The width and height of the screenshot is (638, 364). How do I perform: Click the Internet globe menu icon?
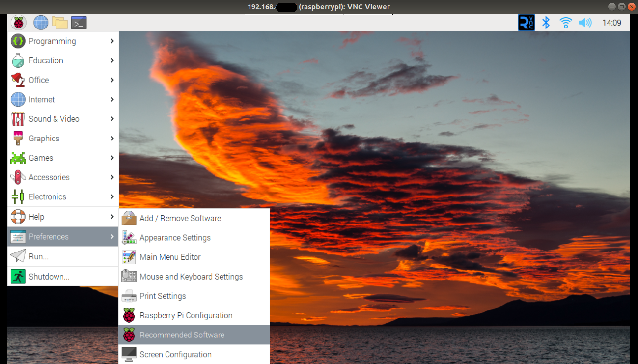(18, 99)
